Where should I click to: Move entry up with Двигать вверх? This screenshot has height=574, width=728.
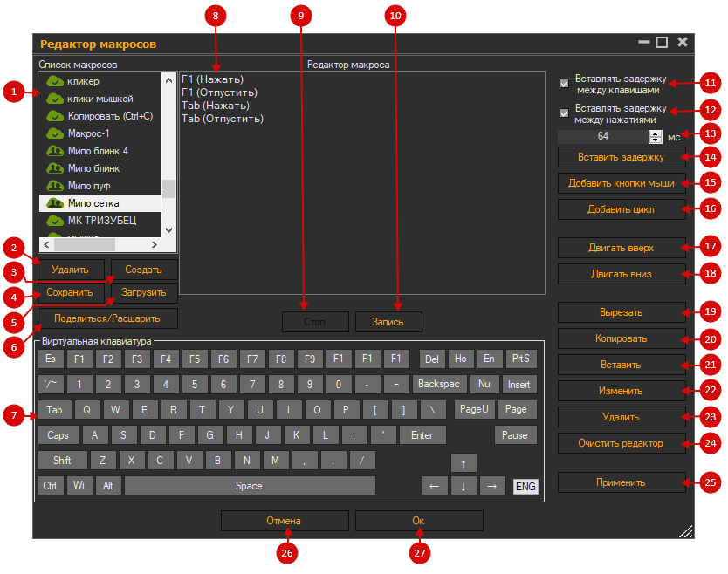pos(622,248)
